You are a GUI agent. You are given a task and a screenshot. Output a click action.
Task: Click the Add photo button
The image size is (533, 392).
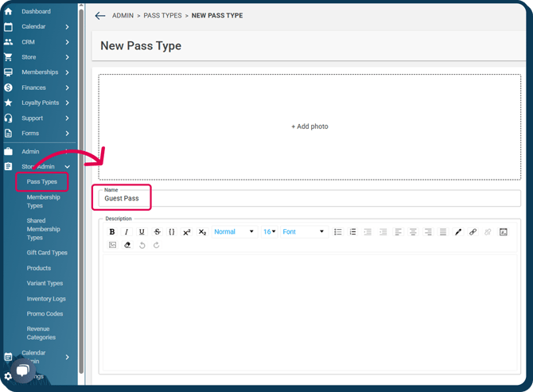[x=309, y=126]
